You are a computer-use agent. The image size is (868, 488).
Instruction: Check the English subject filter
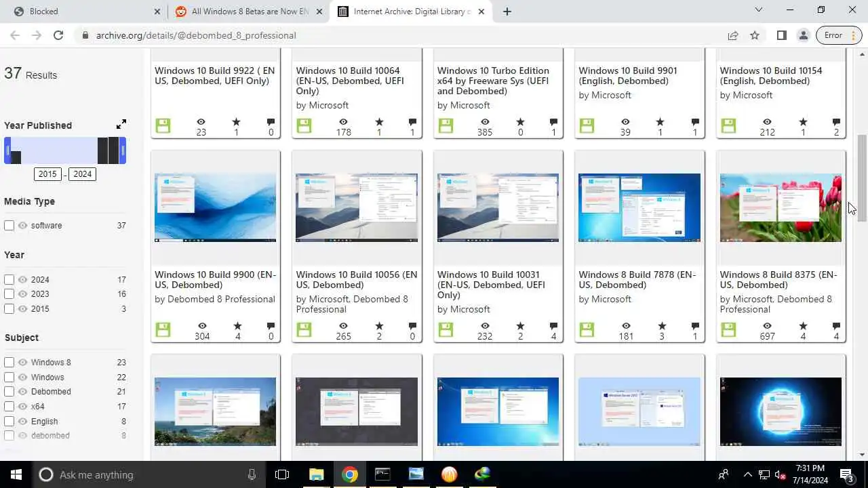tap(9, 422)
